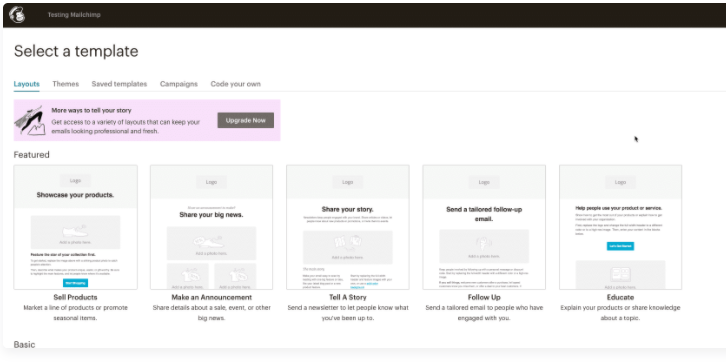Image resolution: width=726 pixels, height=362 pixels.
Task: Choose the Tell A Story template thumbnail
Action: (348, 227)
